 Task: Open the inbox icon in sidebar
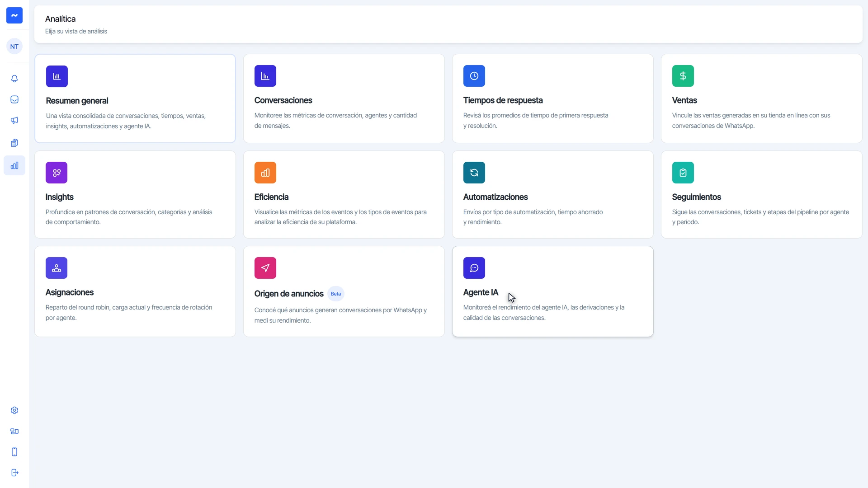pos(14,99)
